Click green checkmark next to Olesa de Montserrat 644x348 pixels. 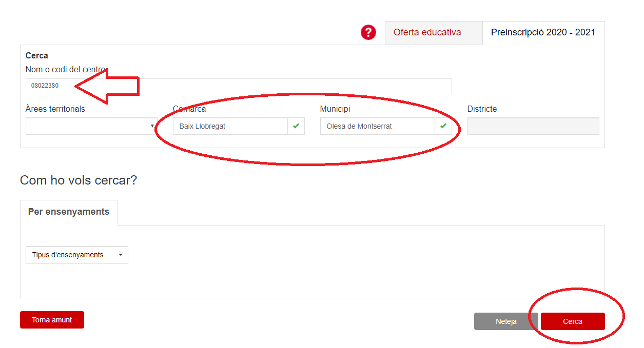pos(443,126)
